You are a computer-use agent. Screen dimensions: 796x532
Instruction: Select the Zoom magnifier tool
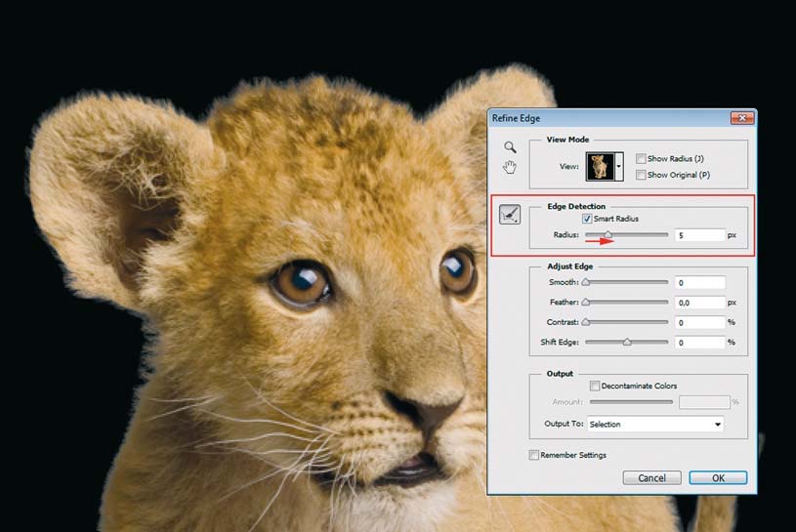(509, 146)
